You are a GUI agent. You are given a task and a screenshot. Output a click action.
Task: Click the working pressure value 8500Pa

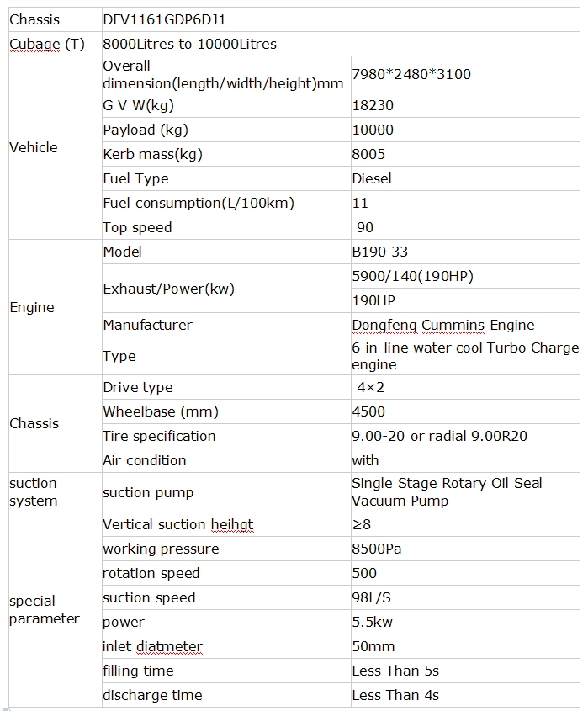coord(376,549)
